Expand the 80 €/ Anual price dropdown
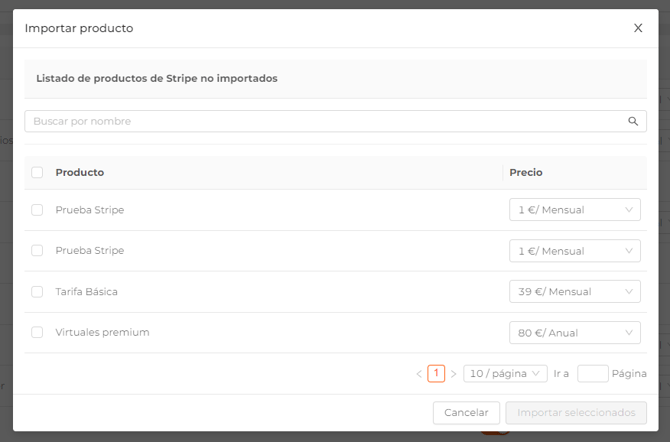Image resolution: width=670 pixels, height=442 pixels. click(574, 333)
